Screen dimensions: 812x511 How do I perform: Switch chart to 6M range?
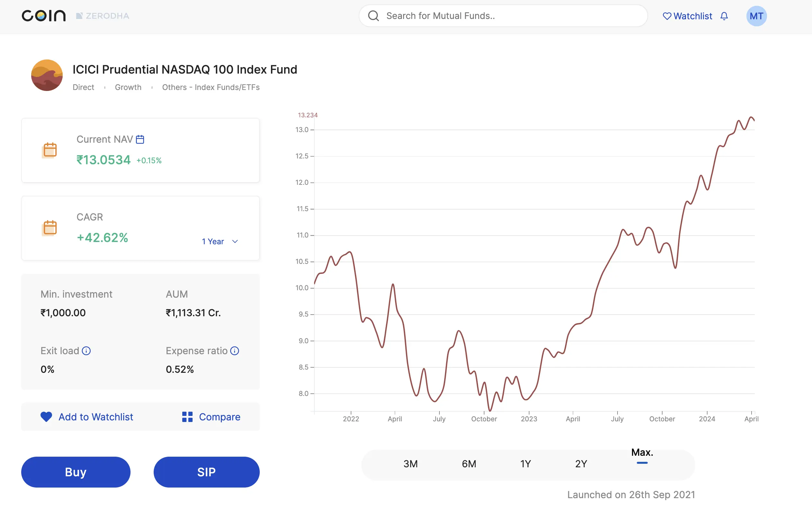tap(469, 464)
